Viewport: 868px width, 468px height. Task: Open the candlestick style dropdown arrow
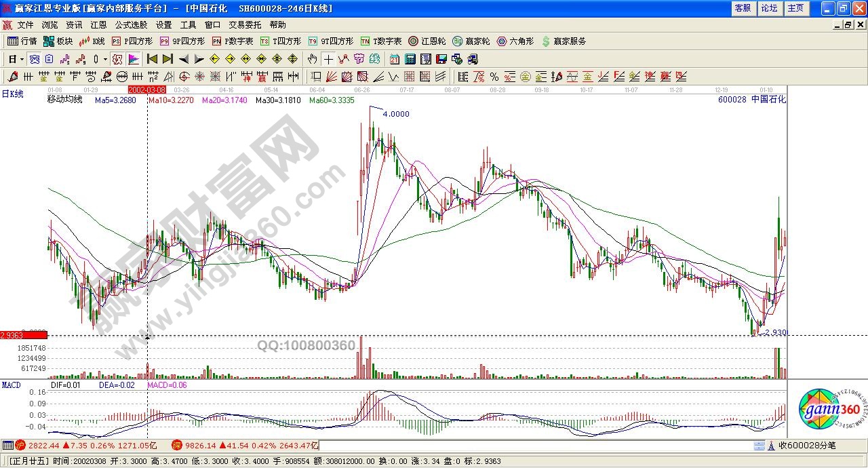(104, 59)
